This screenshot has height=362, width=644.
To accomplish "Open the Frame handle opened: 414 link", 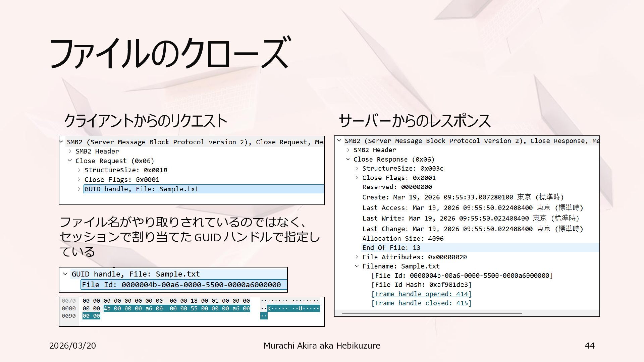I will [421, 294].
